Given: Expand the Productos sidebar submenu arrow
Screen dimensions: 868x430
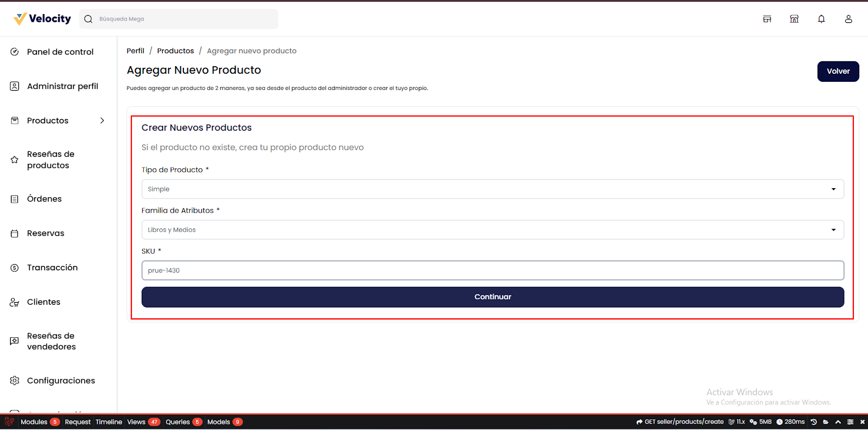Looking at the screenshot, I should click(102, 120).
